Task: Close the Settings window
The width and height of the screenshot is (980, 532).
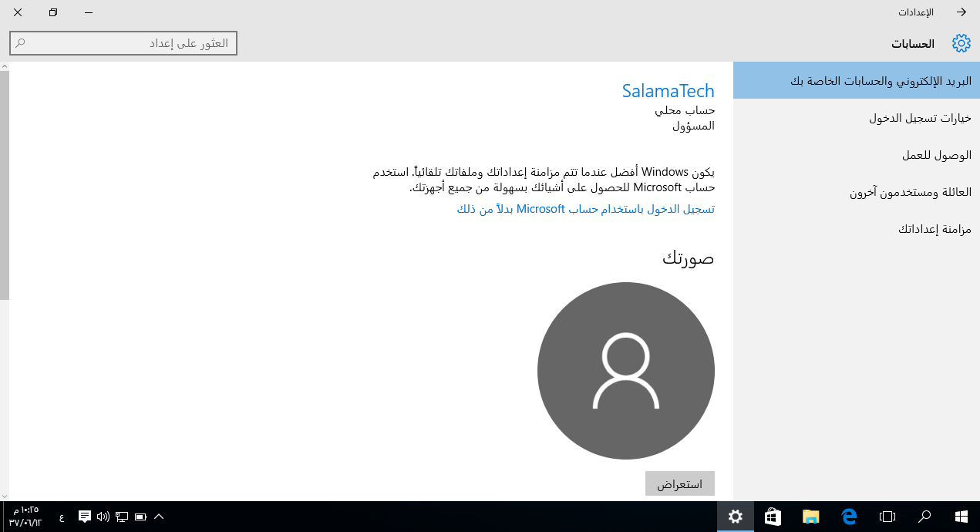Action: [18, 12]
